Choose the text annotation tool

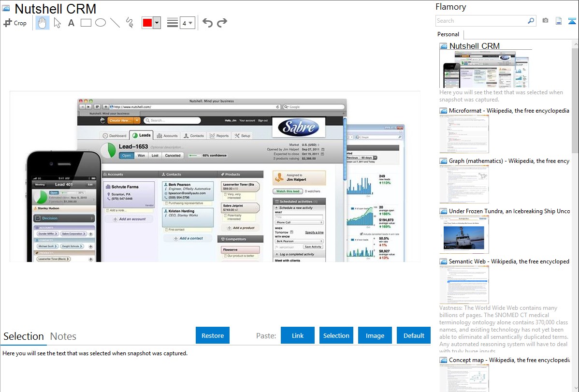pos(71,23)
